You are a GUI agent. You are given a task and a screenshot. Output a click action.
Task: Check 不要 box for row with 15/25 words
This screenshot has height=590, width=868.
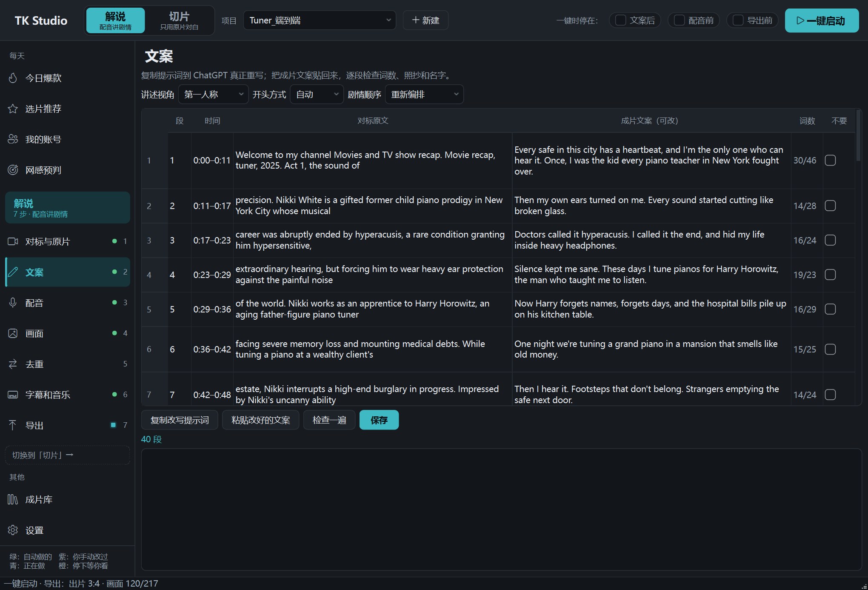pyautogui.click(x=830, y=349)
